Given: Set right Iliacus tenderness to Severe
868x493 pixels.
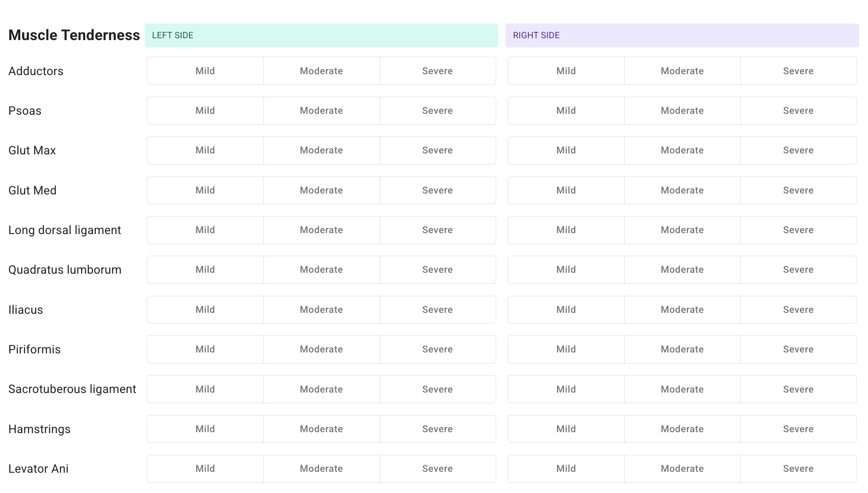Looking at the screenshot, I should pyautogui.click(x=798, y=310).
